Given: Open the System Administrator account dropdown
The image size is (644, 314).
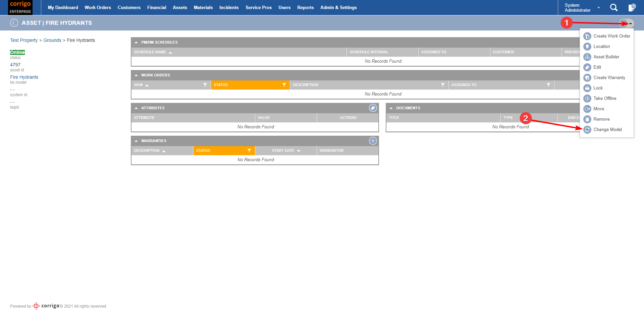Looking at the screenshot, I should click(x=598, y=7).
